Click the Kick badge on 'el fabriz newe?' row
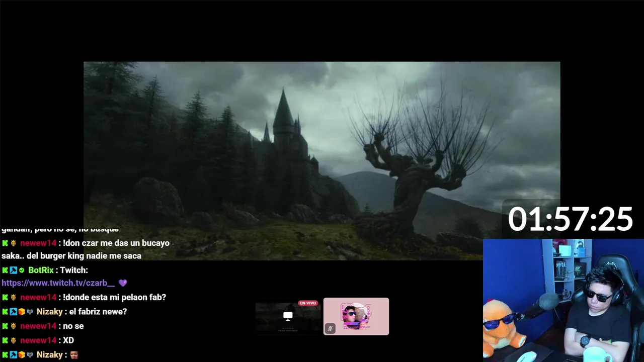644x362 pixels. [5, 312]
